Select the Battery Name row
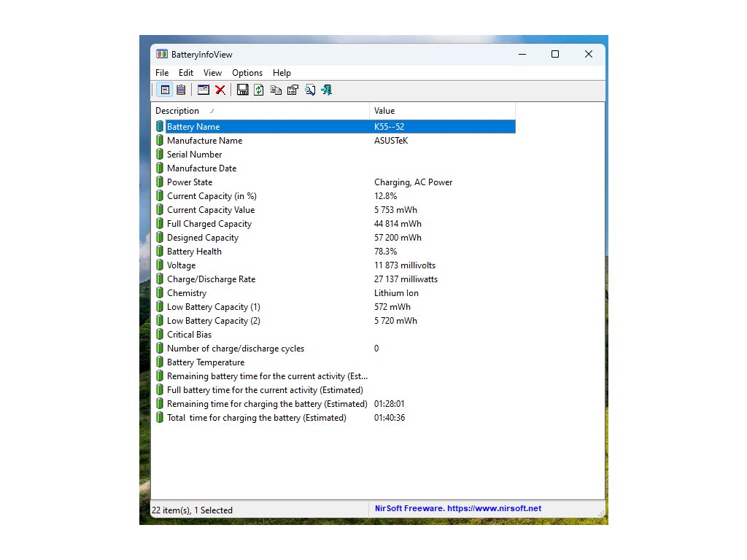 pyautogui.click(x=336, y=127)
